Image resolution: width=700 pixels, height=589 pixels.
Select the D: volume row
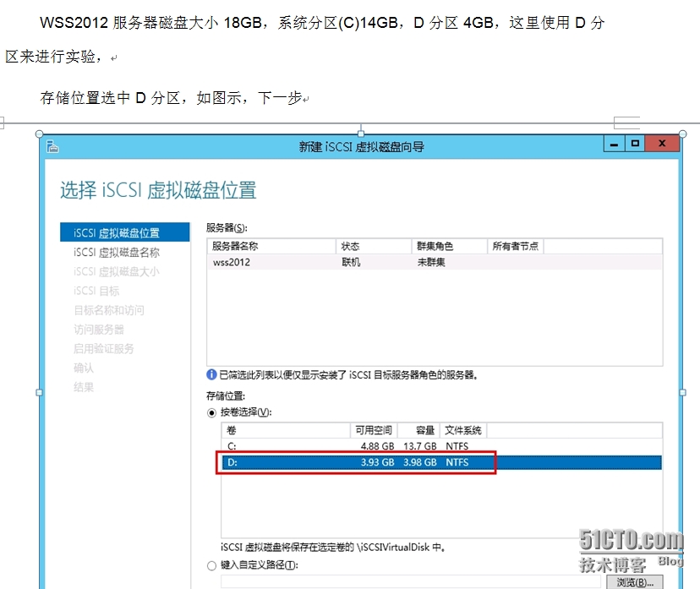(441, 462)
